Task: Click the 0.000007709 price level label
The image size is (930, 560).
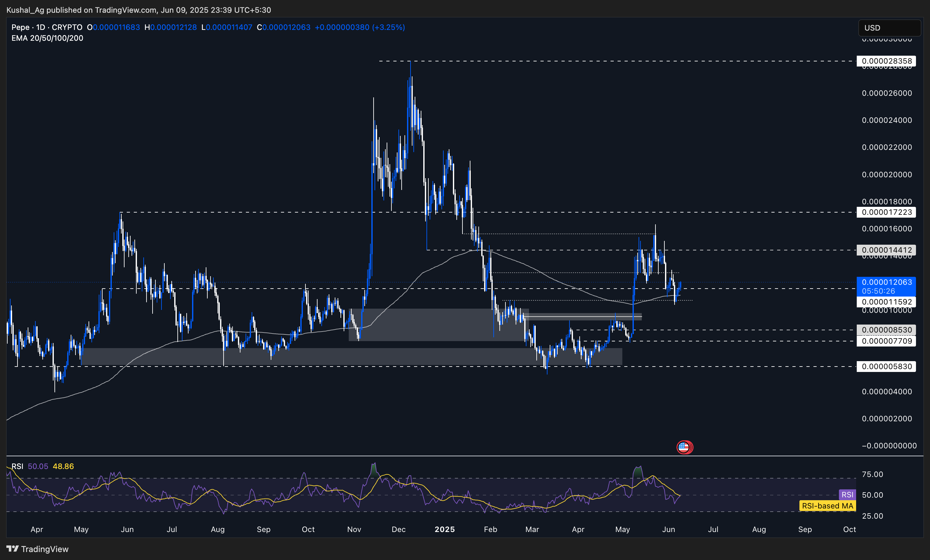Action: tap(886, 341)
